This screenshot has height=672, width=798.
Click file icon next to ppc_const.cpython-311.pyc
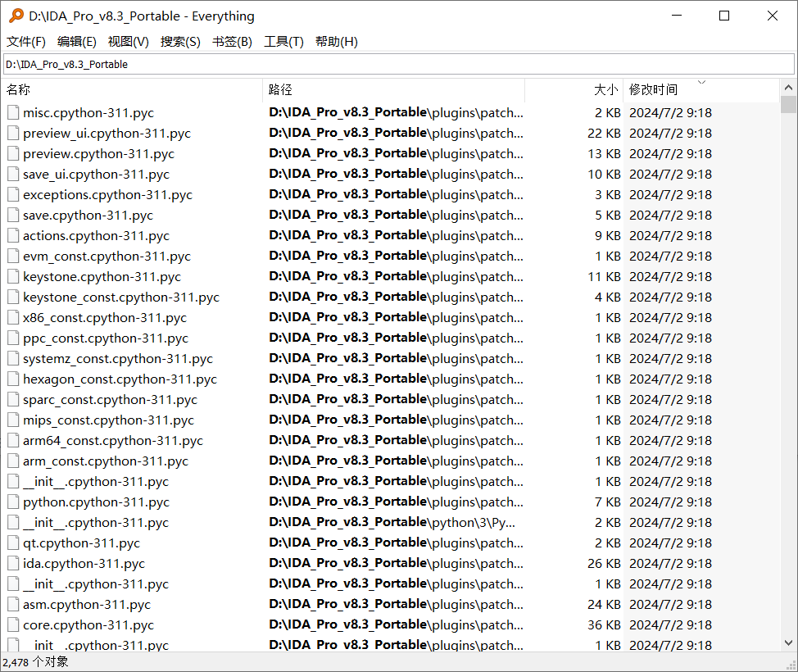13,338
